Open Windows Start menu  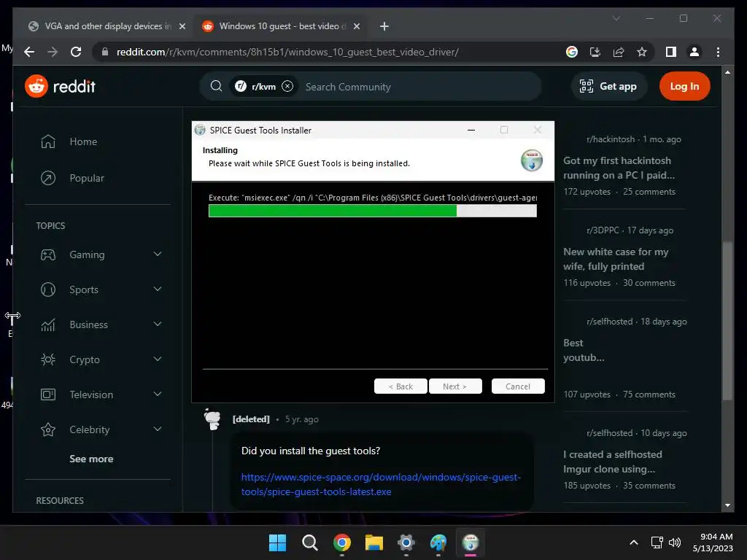point(277,542)
